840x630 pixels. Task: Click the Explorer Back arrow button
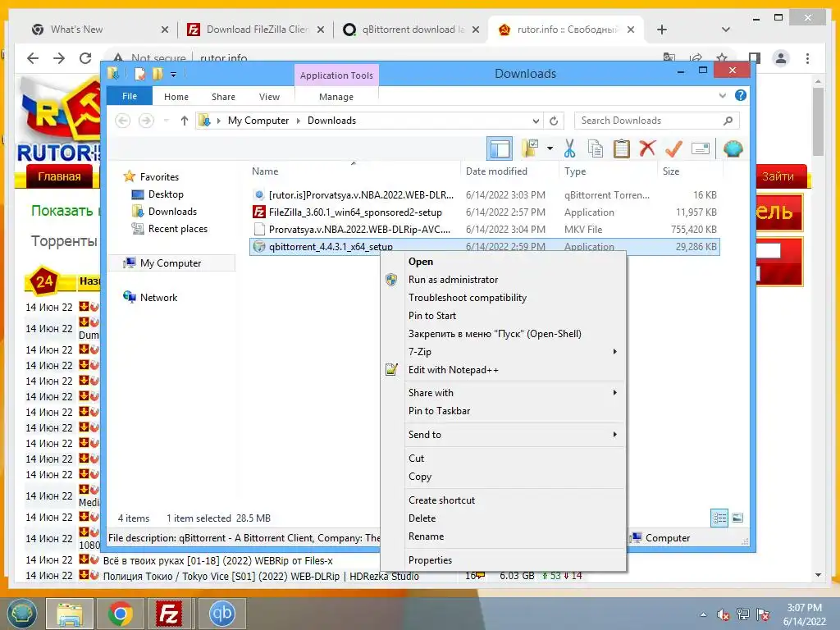click(123, 121)
